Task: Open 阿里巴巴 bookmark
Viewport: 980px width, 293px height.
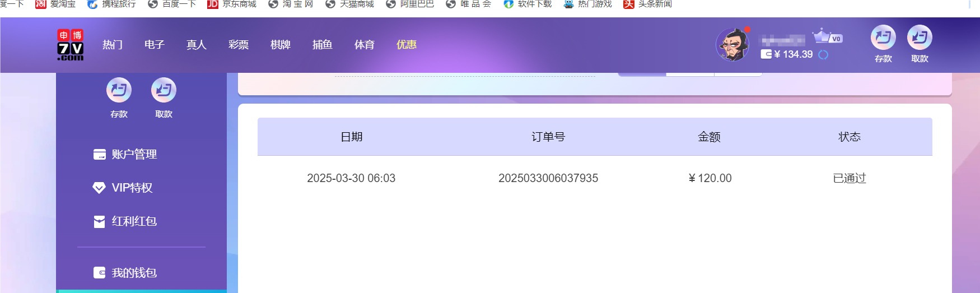Action: coord(410,4)
